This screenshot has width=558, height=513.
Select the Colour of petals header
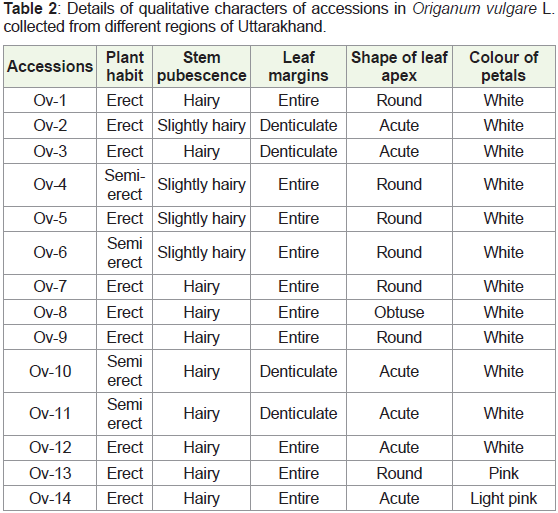[x=504, y=67]
